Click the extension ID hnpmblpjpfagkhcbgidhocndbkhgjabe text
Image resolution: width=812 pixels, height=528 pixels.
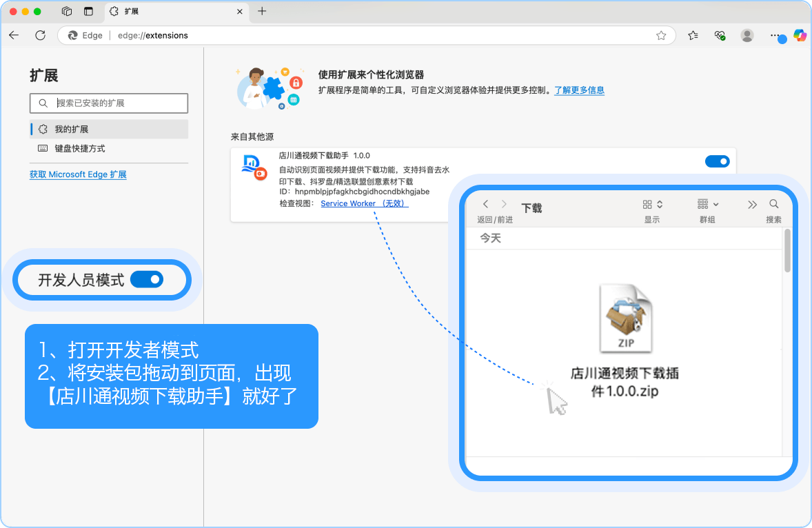[x=362, y=192]
